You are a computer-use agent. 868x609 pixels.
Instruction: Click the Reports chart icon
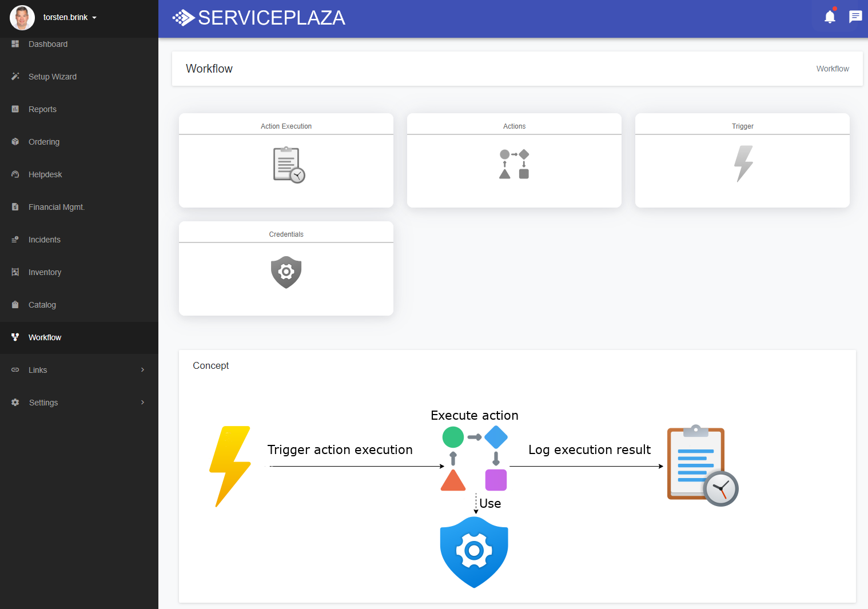click(x=15, y=109)
